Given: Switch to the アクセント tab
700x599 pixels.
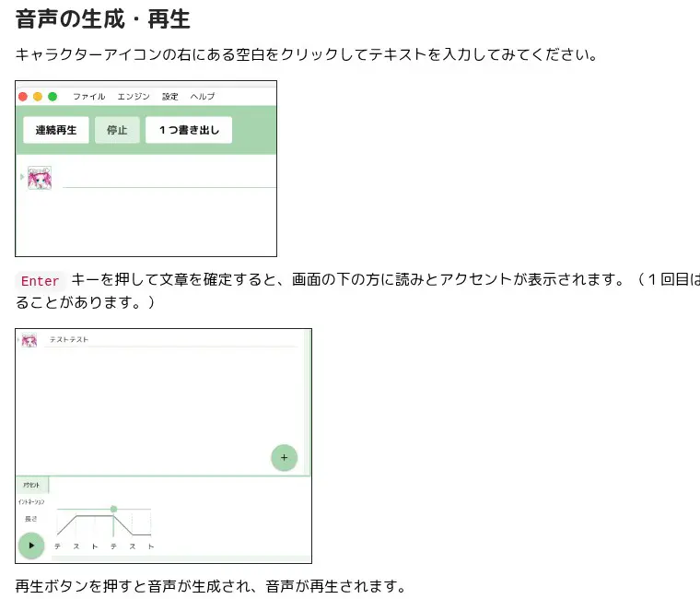Looking at the screenshot, I should [x=31, y=485].
